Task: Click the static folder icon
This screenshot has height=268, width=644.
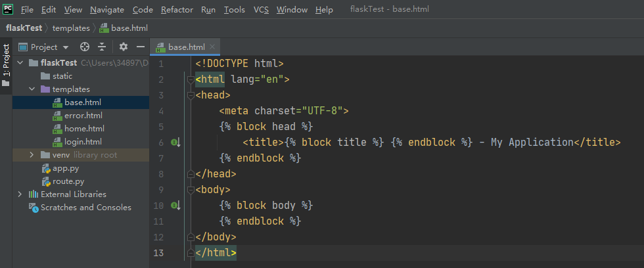Action: click(x=45, y=76)
